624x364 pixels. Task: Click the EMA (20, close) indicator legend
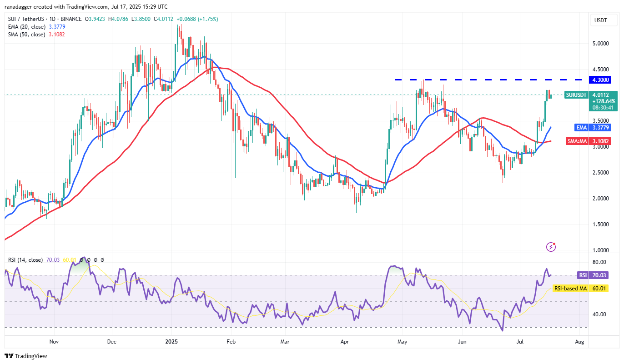pyautogui.click(x=26, y=27)
